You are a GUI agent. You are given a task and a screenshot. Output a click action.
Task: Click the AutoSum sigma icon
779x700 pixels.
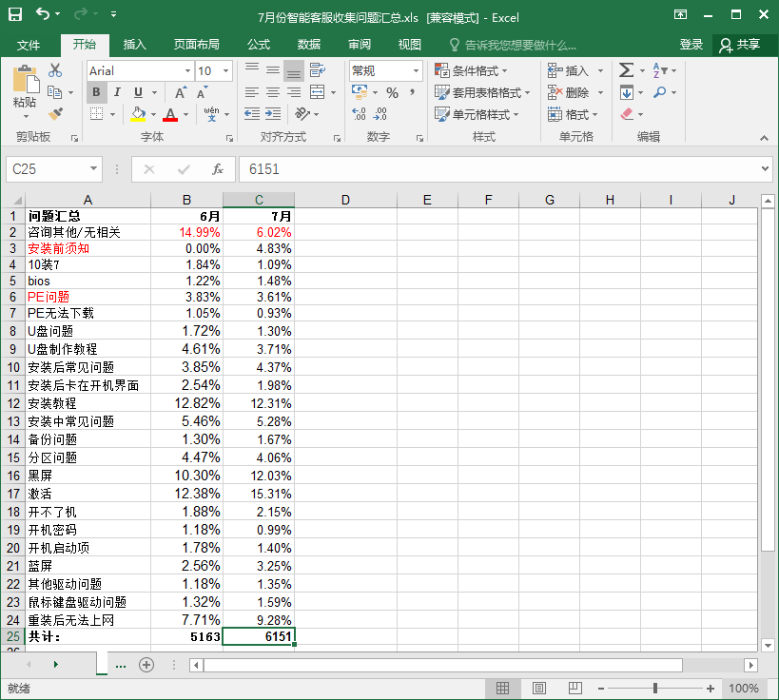tap(626, 70)
